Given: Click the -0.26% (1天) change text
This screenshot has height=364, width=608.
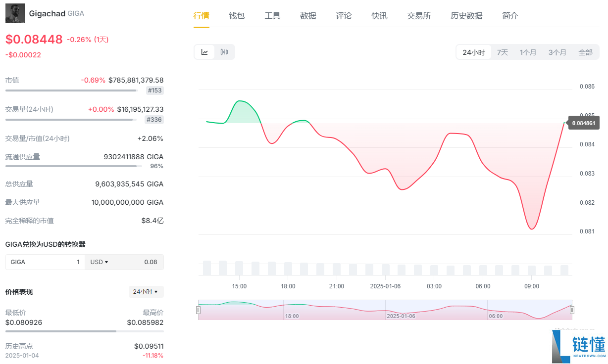Looking at the screenshot, I should point(88,40).
